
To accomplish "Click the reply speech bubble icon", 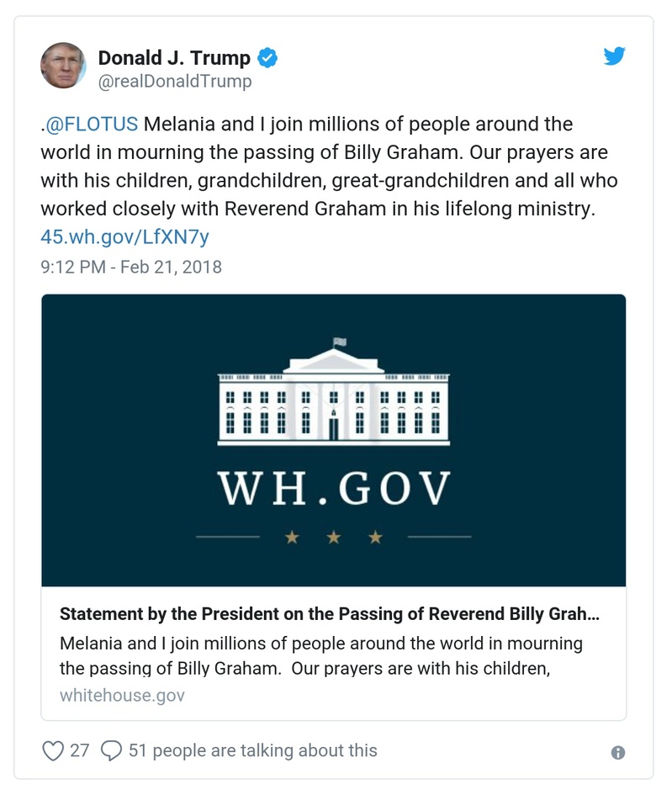I will tap(113, 750).
